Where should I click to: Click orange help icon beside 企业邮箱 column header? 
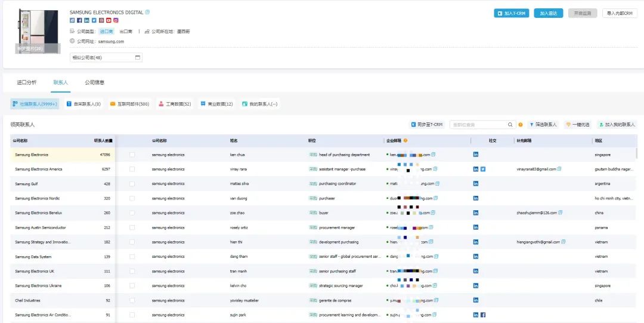(405, 141)
